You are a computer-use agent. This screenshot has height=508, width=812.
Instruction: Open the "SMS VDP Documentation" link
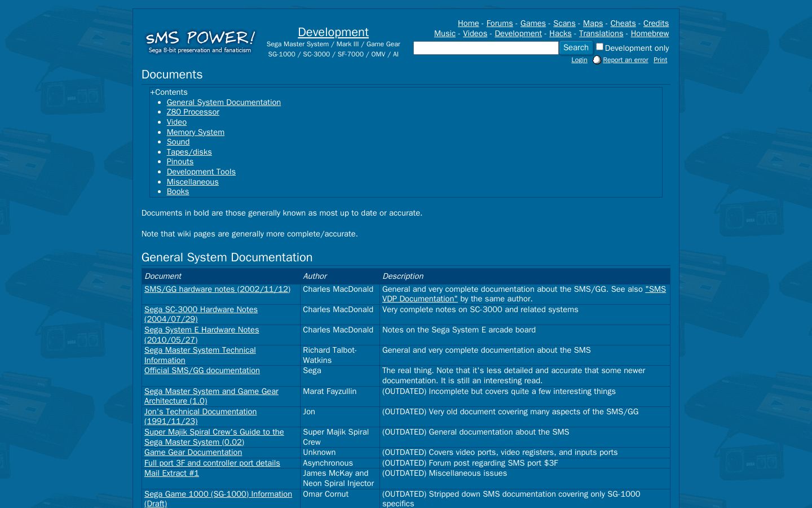[x=524, y=294]
